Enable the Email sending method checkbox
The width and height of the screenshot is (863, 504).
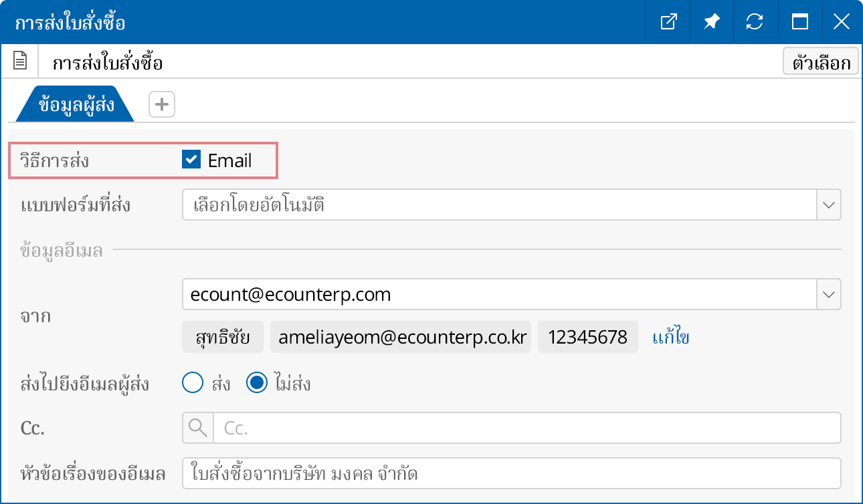pyautogui.click(x=190, y=160)
